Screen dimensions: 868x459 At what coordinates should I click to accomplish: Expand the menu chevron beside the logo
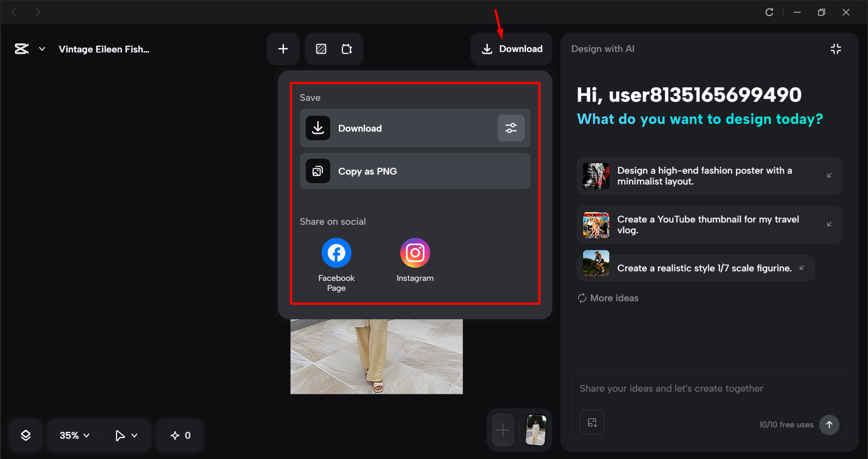point(42,49)
